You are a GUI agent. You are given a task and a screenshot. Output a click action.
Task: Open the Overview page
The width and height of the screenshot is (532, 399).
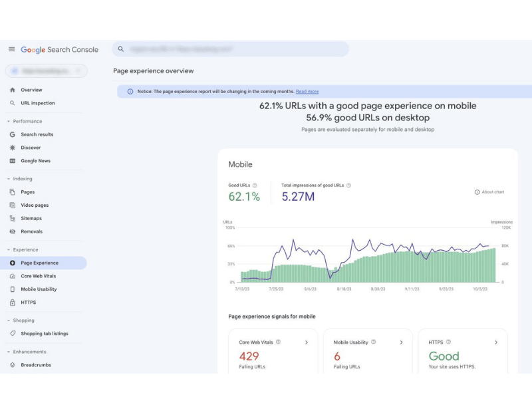click(x=31, y=90)
